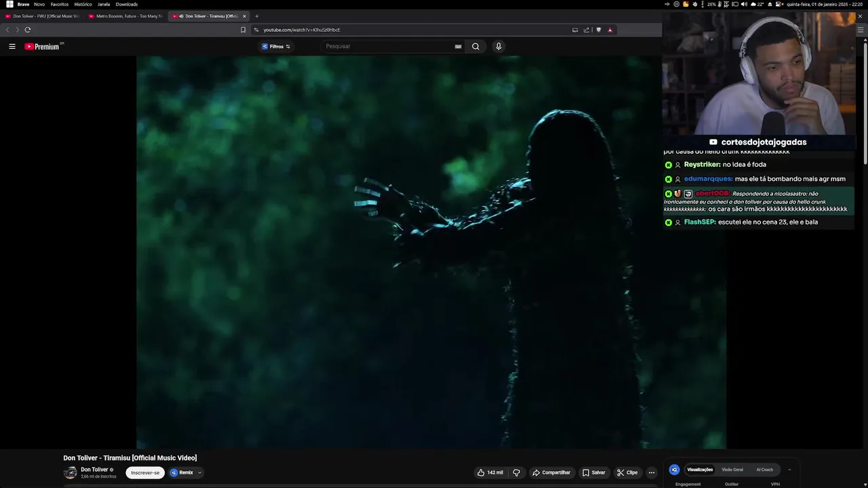Reload the page in Brave

coord(28,30)
